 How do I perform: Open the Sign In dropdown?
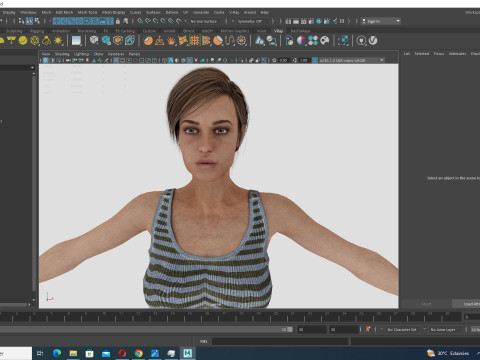[x=381, y=21]
